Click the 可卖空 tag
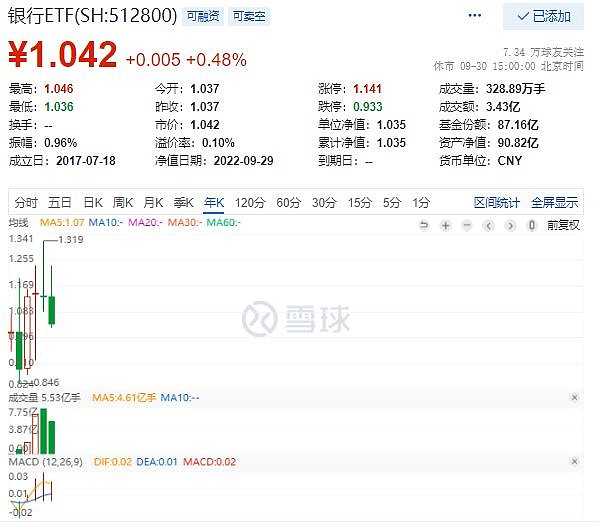 coord(249,16)
